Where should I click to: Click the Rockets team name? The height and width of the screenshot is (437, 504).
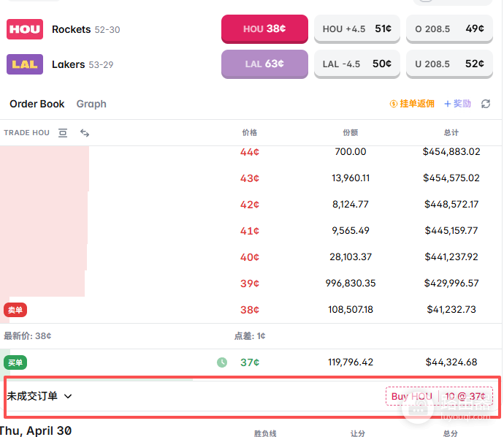[72, 29]
